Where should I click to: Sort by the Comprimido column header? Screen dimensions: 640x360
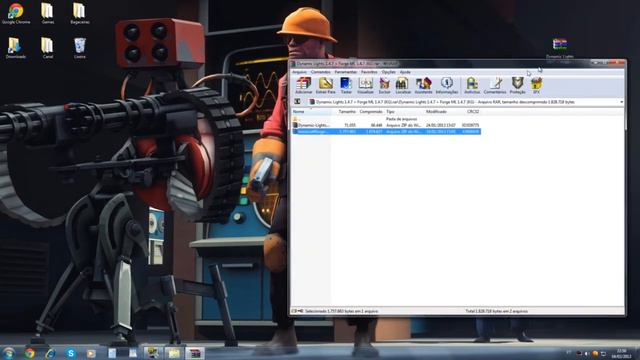pyautogui.click(x=371, y=111)
